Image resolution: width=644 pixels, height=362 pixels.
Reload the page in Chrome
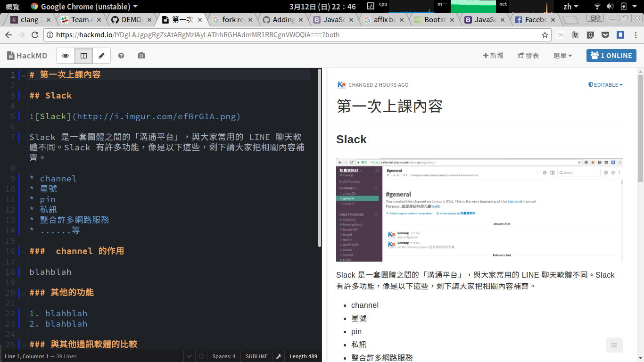34,35
